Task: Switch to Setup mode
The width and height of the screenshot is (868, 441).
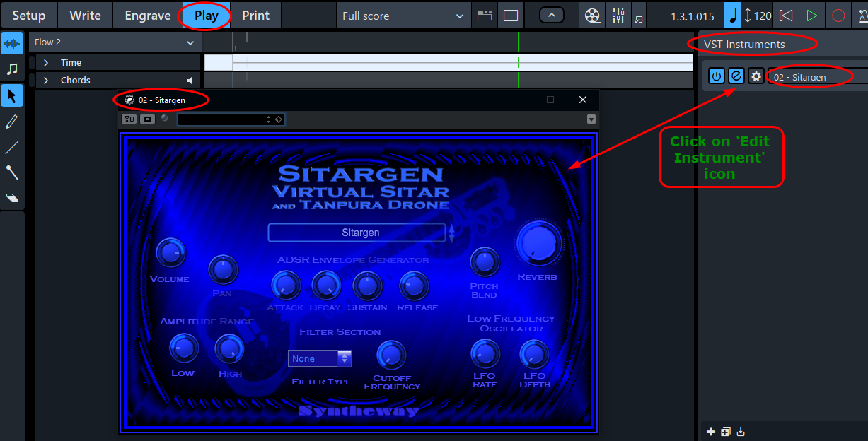Action: click(29, 15)
